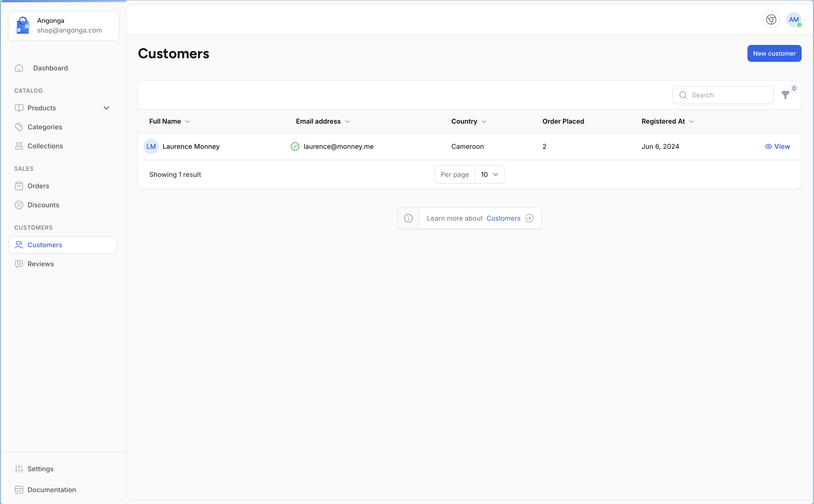Viewport: 814px width, 504px height.
Task: Open the Per page dropdown
Action: point(489,175)
